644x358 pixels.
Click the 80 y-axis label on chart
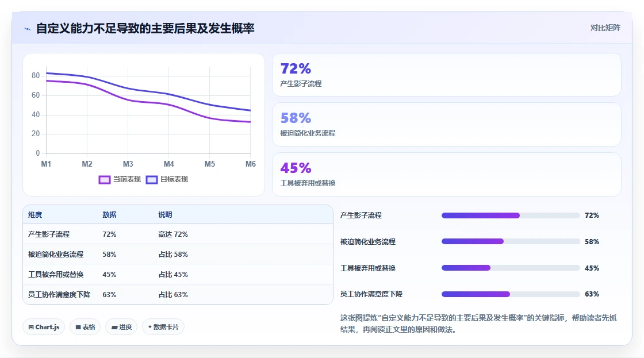(36, 75)
